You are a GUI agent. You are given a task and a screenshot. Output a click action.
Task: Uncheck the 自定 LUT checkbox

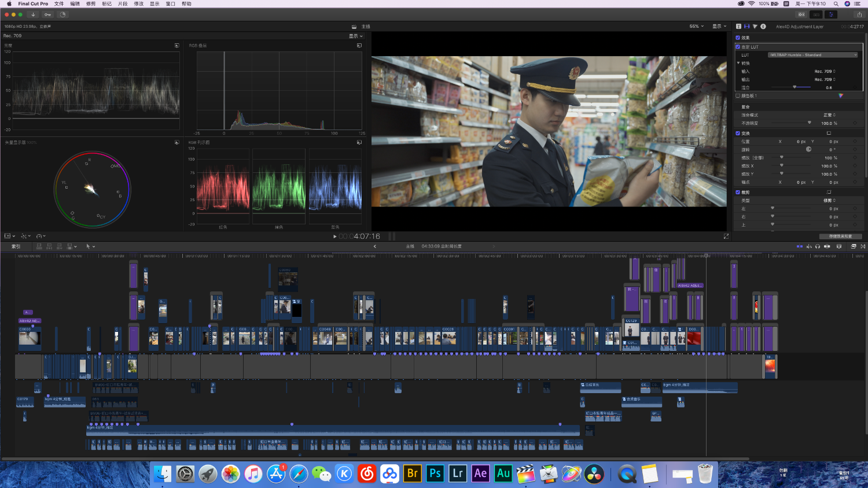(x=738, y=47)
